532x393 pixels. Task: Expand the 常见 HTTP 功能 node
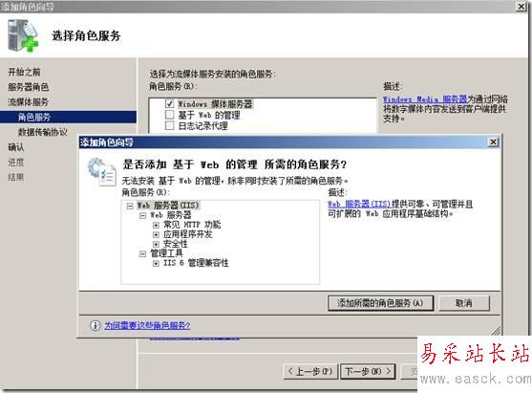point(156,225)
